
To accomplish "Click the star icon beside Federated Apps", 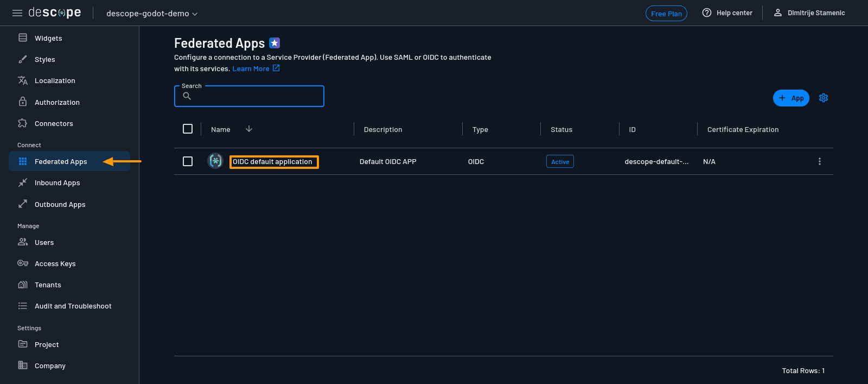I will pyautogui.click(x=275, y=43).
